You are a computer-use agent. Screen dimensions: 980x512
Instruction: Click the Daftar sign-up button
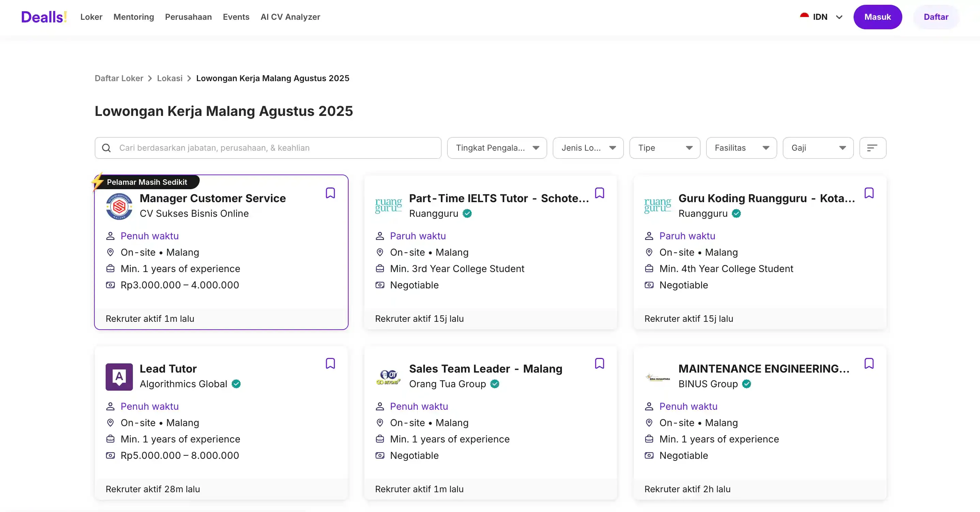point(936,17)
